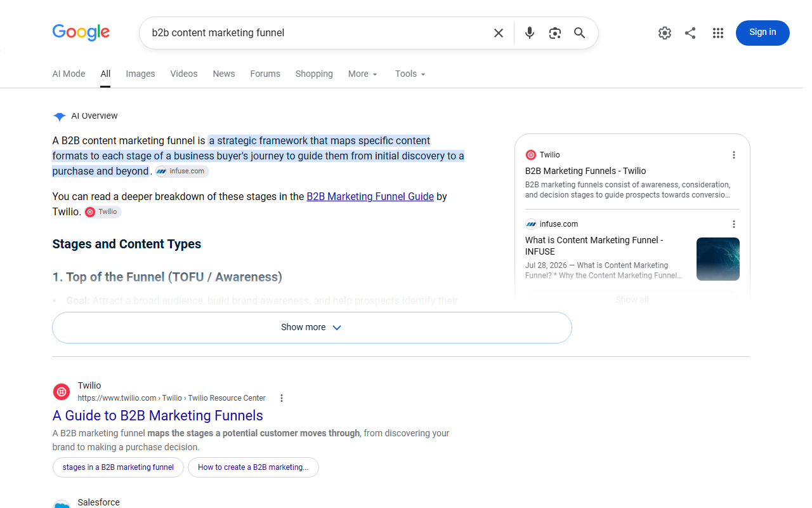
Task: Click the INFUSE article thumbnail
Action: 718,259
